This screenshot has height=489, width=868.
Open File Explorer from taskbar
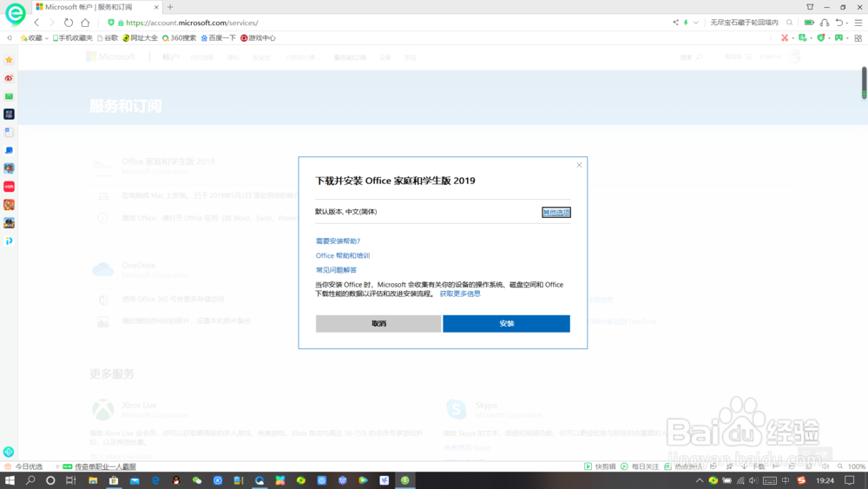[93, 480]
